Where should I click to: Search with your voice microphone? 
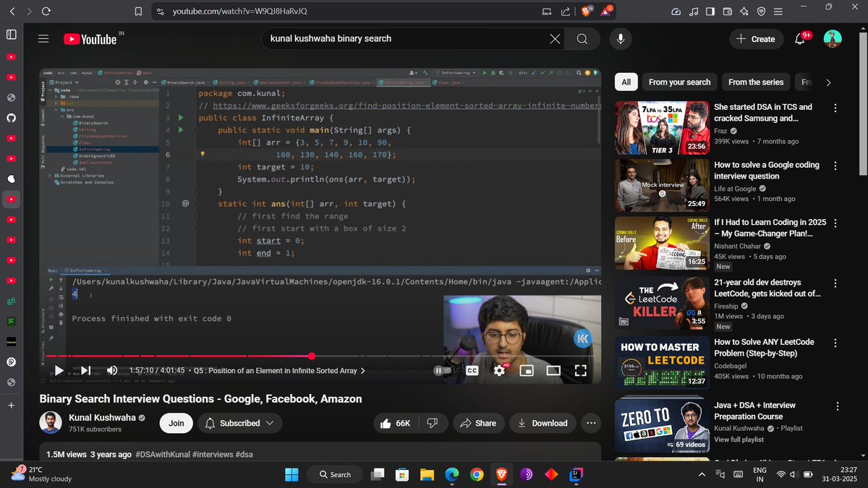tap(620, 39)
